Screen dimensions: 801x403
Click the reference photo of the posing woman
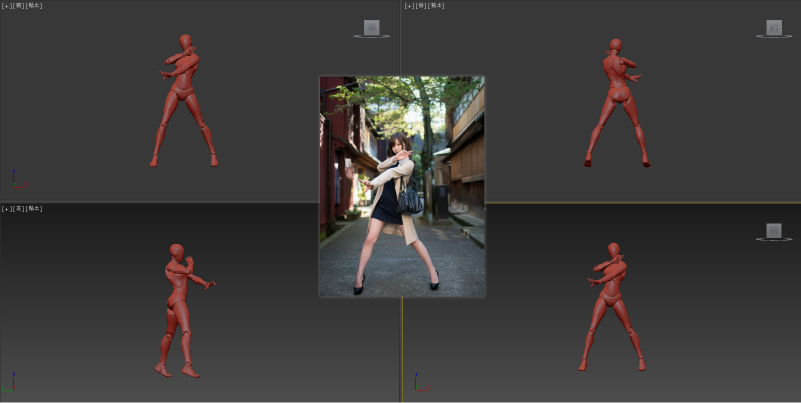tap(402, 186)
